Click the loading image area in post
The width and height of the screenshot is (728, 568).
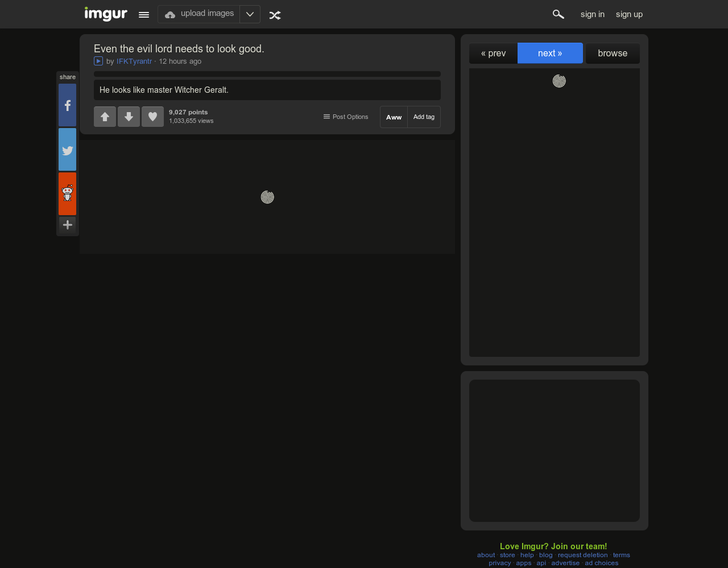[x=267, y=197]
